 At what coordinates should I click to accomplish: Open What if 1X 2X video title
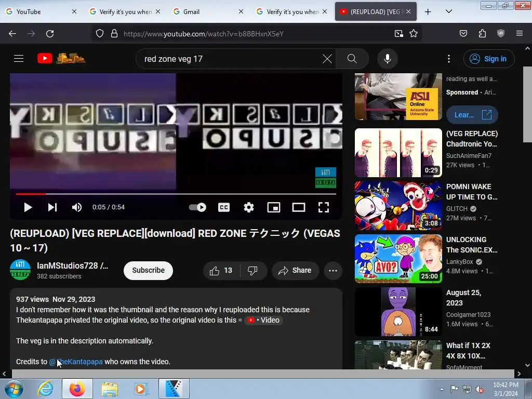tap(468, 351)
